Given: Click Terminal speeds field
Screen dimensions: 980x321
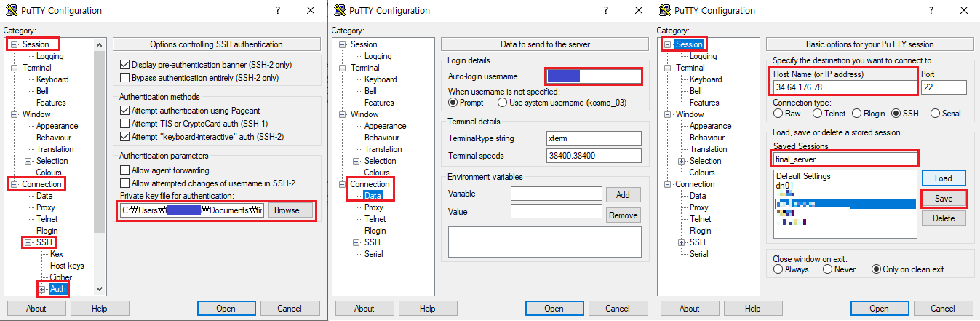Looking at the screenshot, I should coord(594,156).
